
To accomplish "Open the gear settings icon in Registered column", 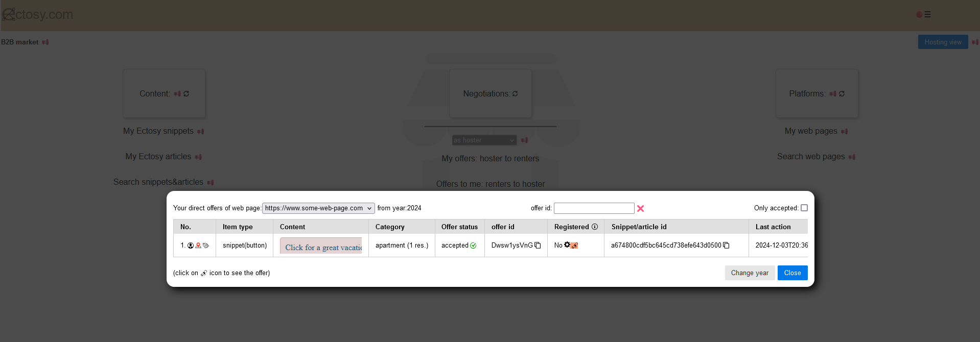I will pos(567,245).
